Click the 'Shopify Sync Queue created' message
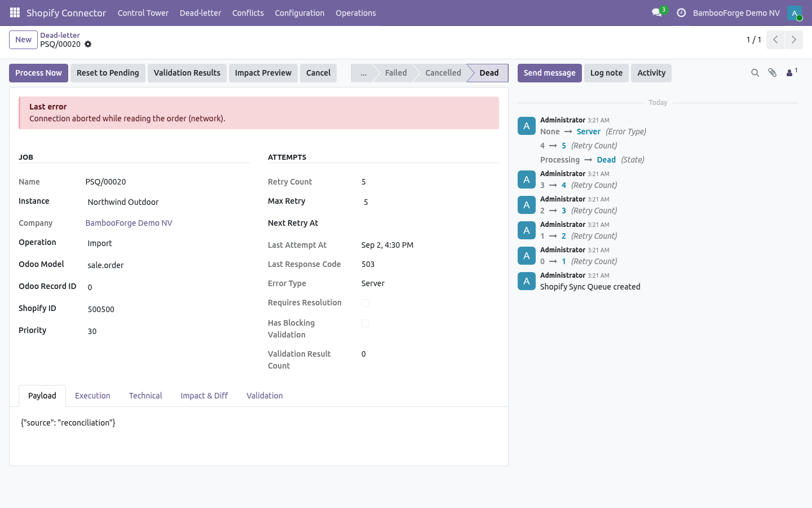Image resolution: width=812 pixels, height=508 pixels. [590, 287]
